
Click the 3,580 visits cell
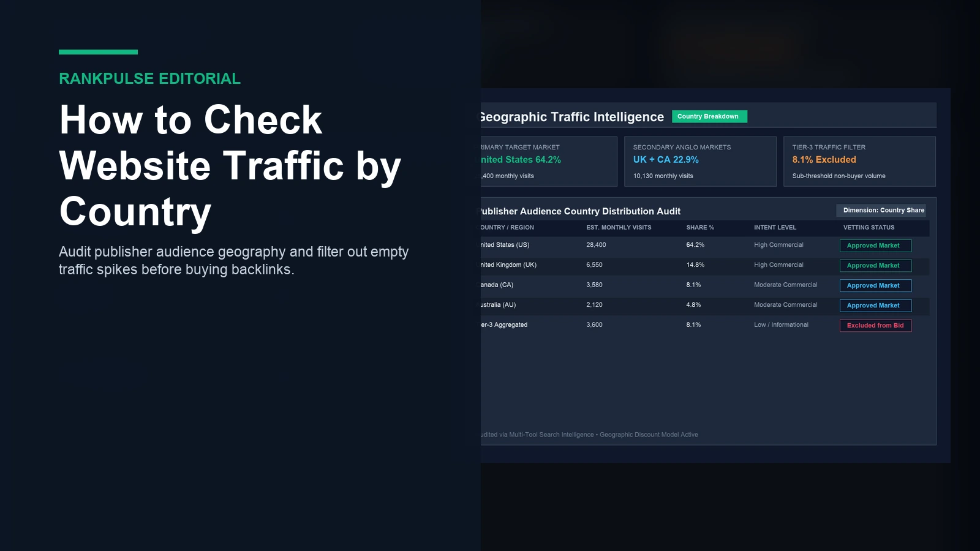(x=594, y=285)
